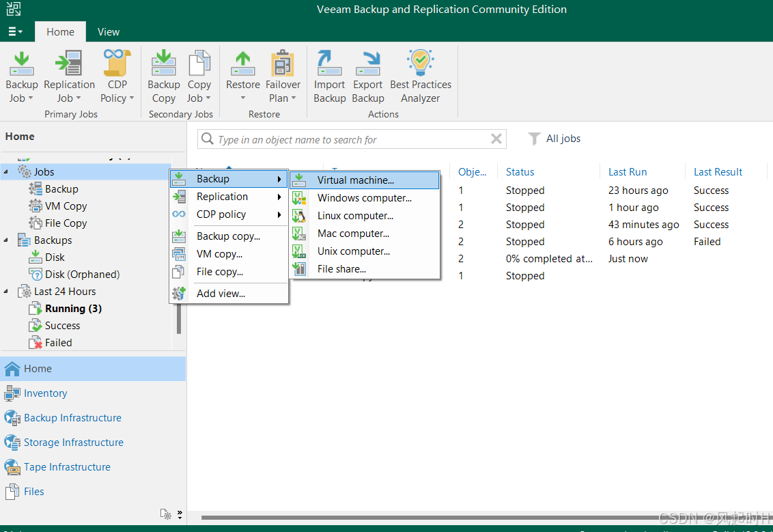Go to Tape Infrastructure view

coord(67,467)
